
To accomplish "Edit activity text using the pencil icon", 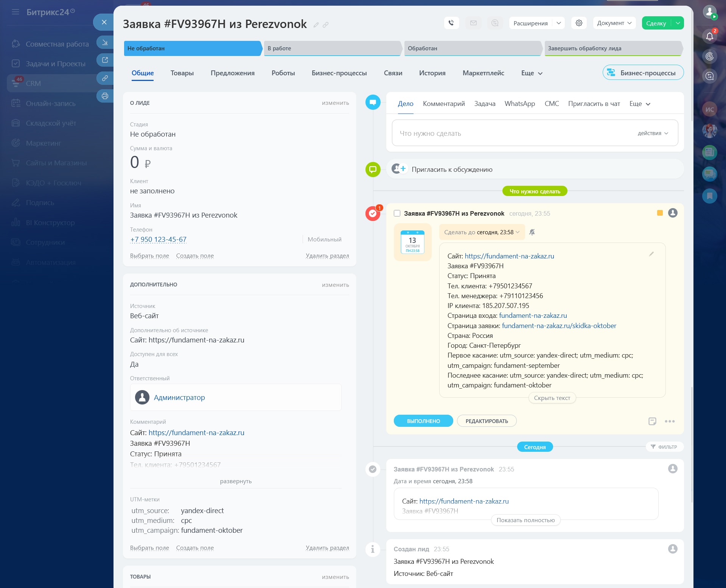I will point(651,254).
